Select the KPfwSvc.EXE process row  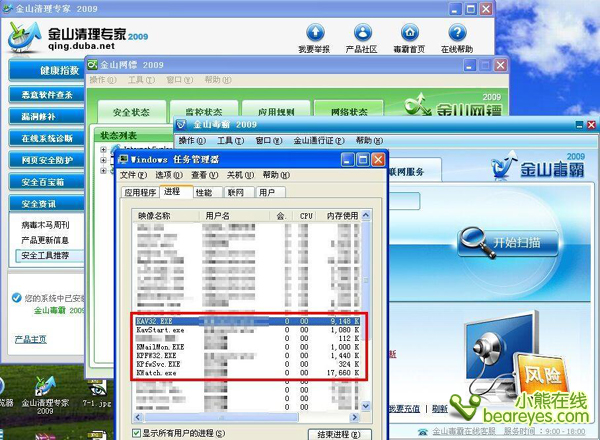pos(248,364)
